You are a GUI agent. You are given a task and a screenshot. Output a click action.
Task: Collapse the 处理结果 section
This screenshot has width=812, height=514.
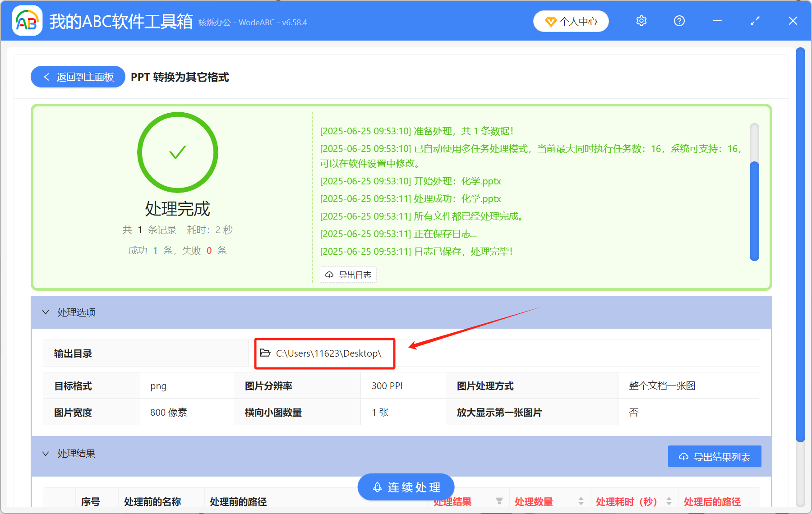(45, 454)
